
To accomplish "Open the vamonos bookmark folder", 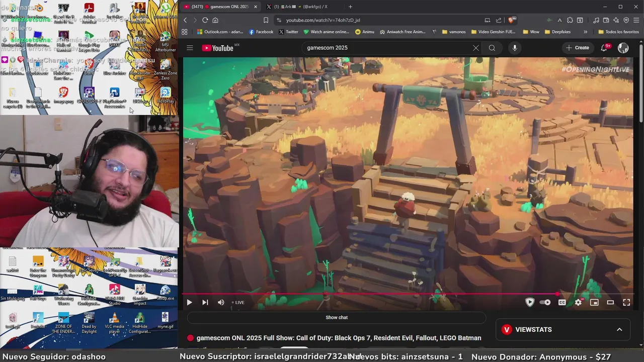I will click(x=454, y=32).
